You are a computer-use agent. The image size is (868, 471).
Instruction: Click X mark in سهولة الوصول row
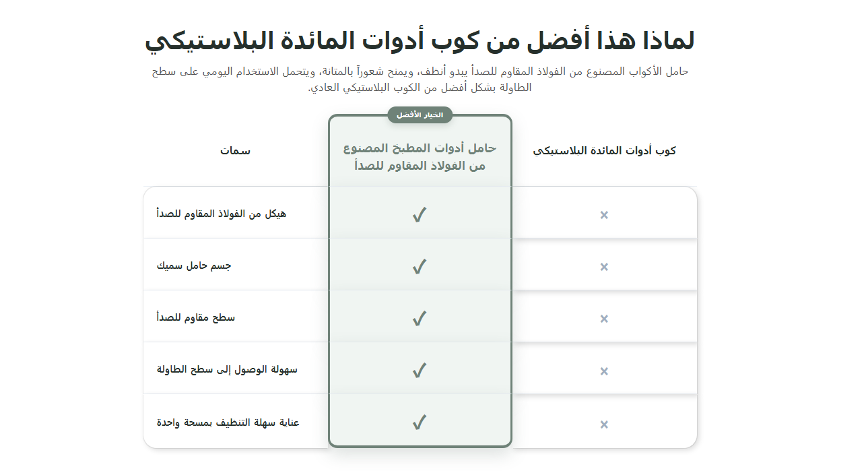(x=604, y=371)
